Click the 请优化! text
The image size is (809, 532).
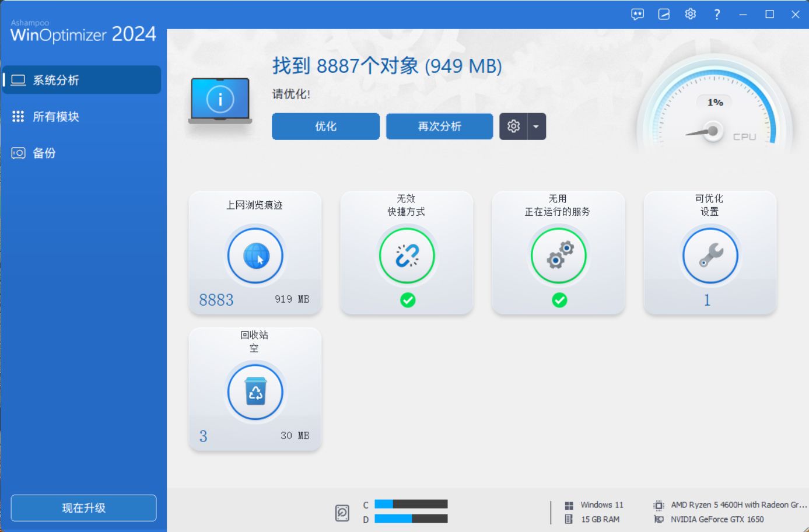[x=291, y=94]
